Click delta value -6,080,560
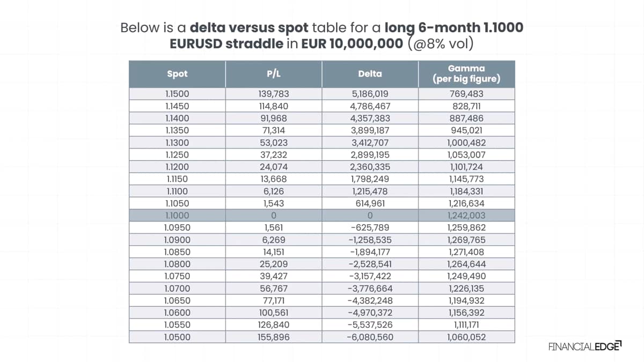Screen dimensions: 644x362 click(370, 337)
